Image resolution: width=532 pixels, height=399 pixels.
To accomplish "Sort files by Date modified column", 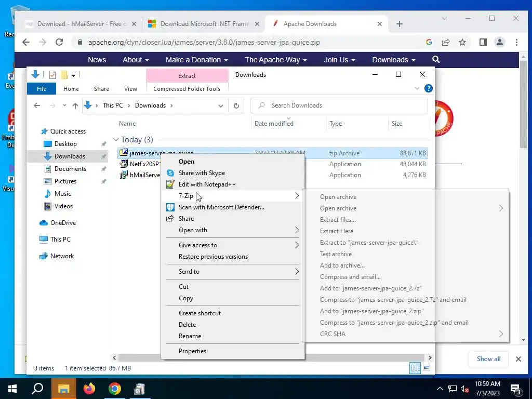I will click(x=274, y=124).
